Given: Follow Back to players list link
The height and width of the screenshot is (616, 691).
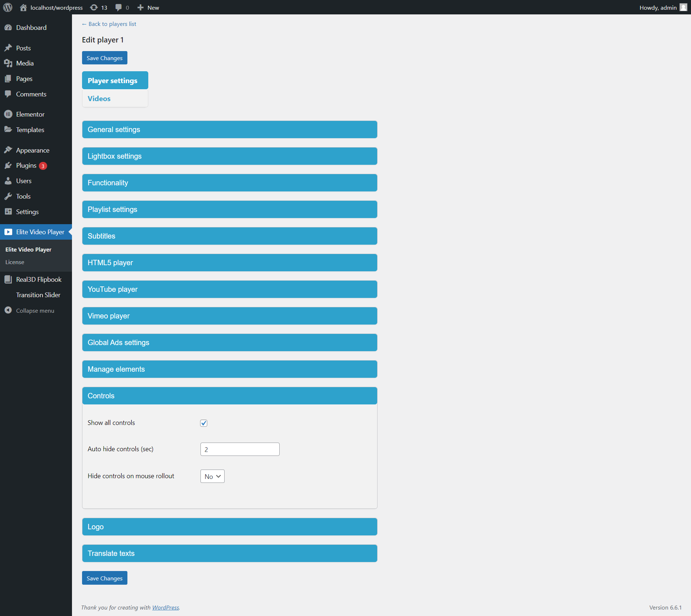Looking at the screenshot, I should [x=109, y=24].
